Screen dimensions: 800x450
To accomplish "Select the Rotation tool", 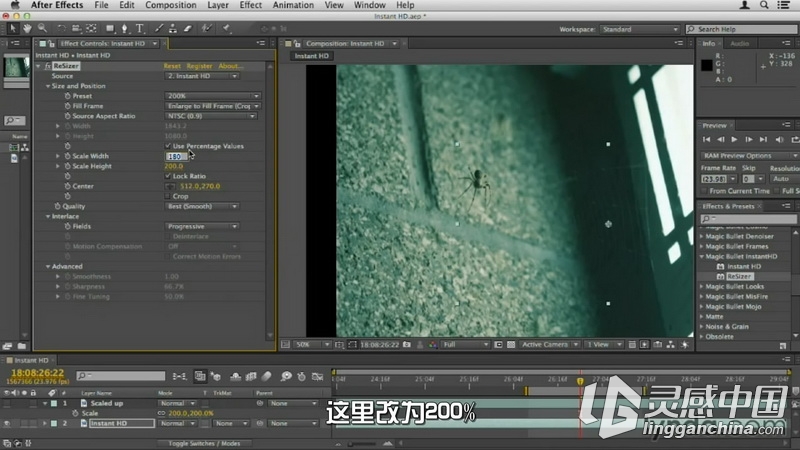I will click(61, 29).
